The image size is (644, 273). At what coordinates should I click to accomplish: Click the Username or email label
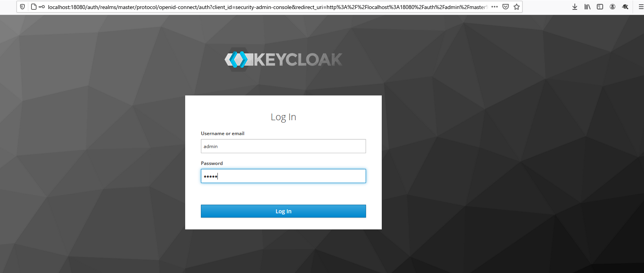pyautogui.click(x=223, y=134)
